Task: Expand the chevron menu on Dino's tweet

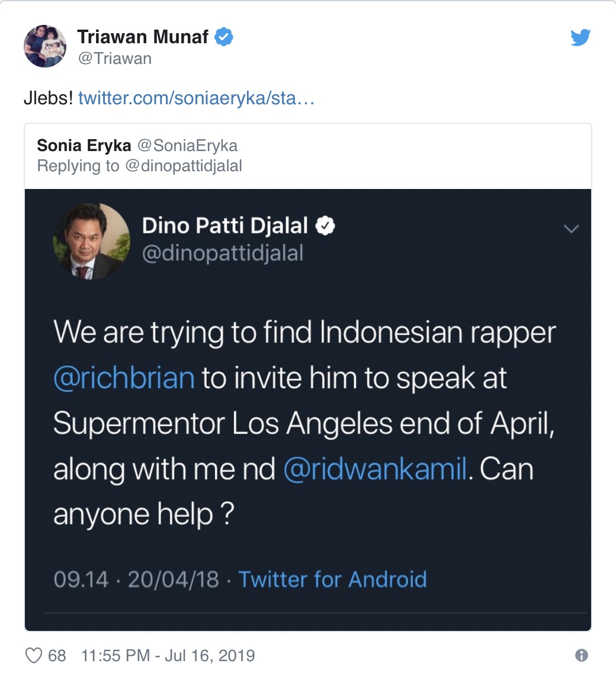Action: pos(571,229)
